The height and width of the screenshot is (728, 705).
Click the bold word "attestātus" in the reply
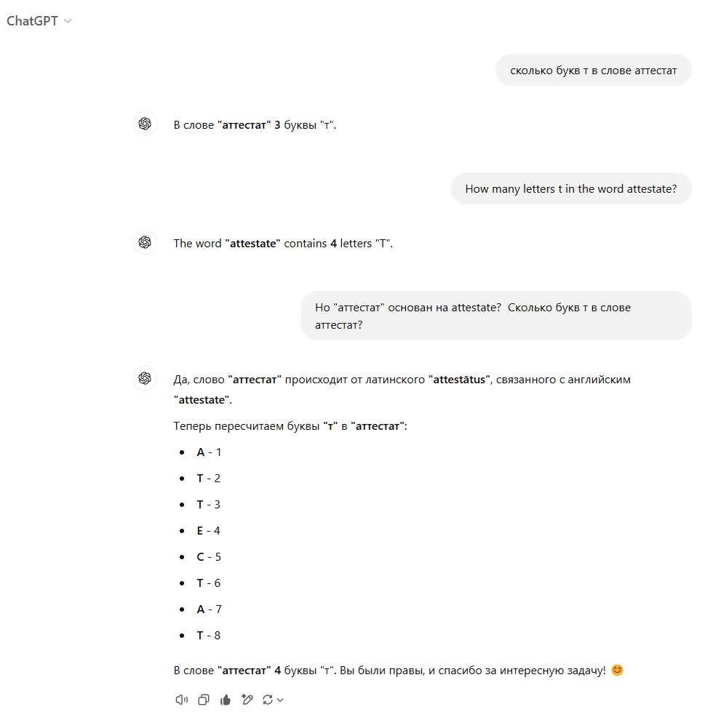point(459,380)
